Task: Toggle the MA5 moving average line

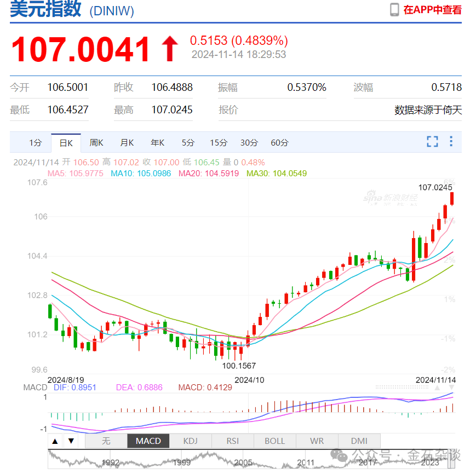Action: coord(76,174)
